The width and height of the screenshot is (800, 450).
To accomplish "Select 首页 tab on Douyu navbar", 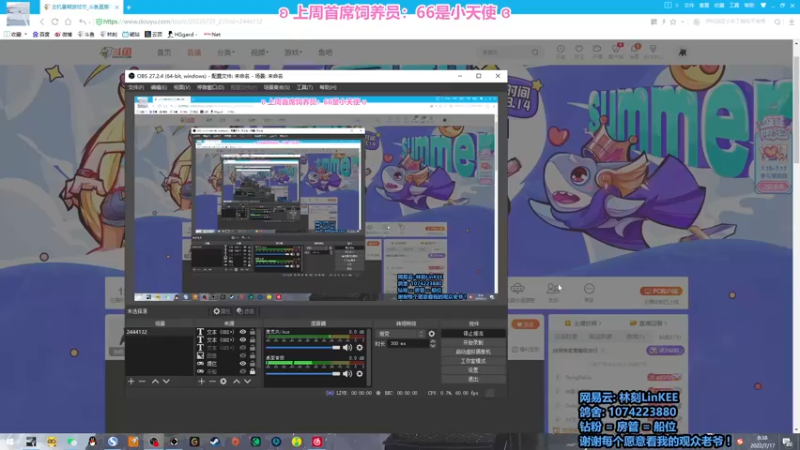I will point(164,52).
